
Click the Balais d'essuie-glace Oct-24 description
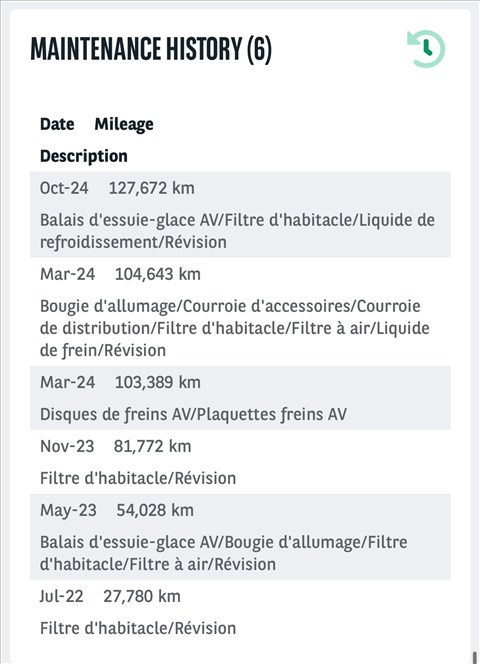click(x=237, y=231)
